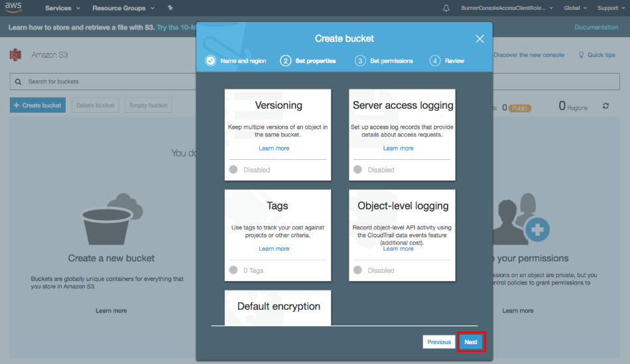This screenshot has height=364, width=630.
Task: Open Learn more under permissions section
Action: tap(518, 310)
